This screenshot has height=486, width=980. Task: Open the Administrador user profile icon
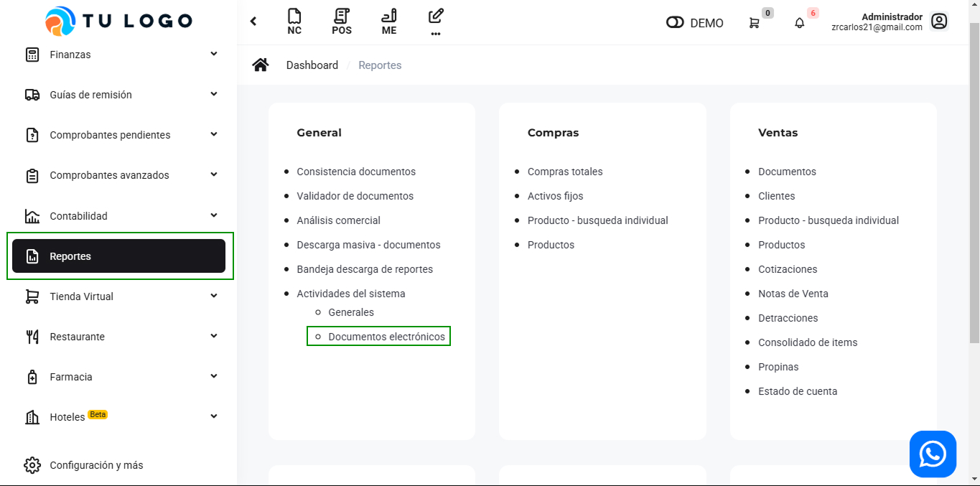click(x=939, y=22)
